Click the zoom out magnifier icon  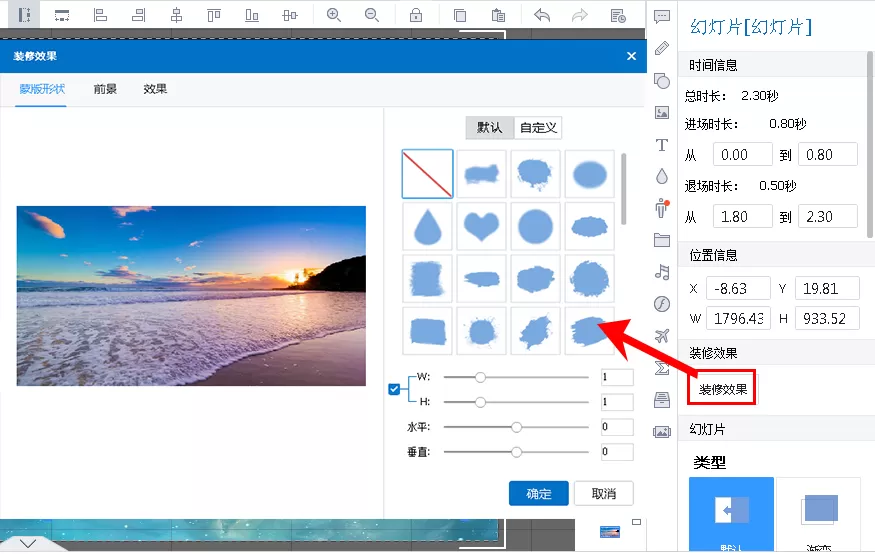pyautogui.click(x=372, y=15)
